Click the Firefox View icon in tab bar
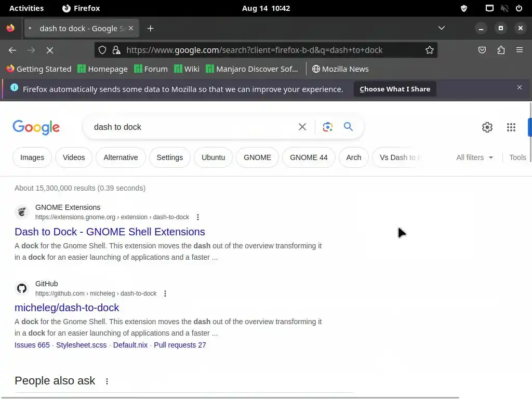The height and width of the screenshot is (399, 532). [x=10, y=28]
